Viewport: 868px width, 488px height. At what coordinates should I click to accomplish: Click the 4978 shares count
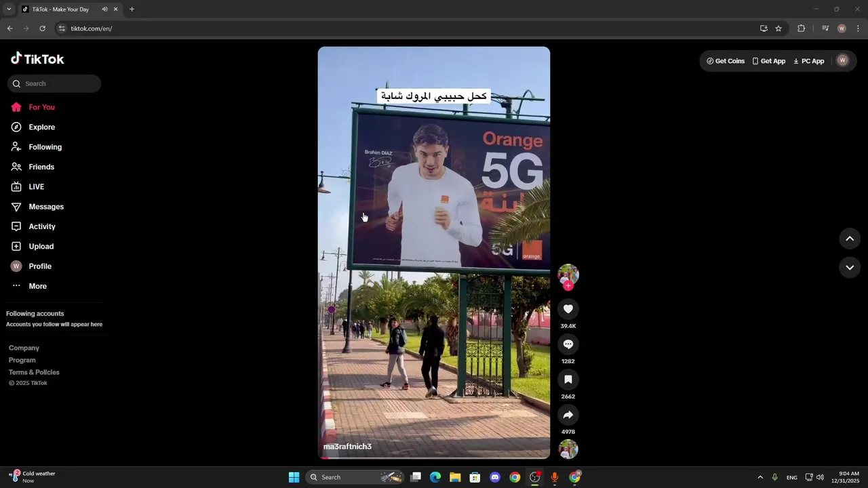coord(568,432)
